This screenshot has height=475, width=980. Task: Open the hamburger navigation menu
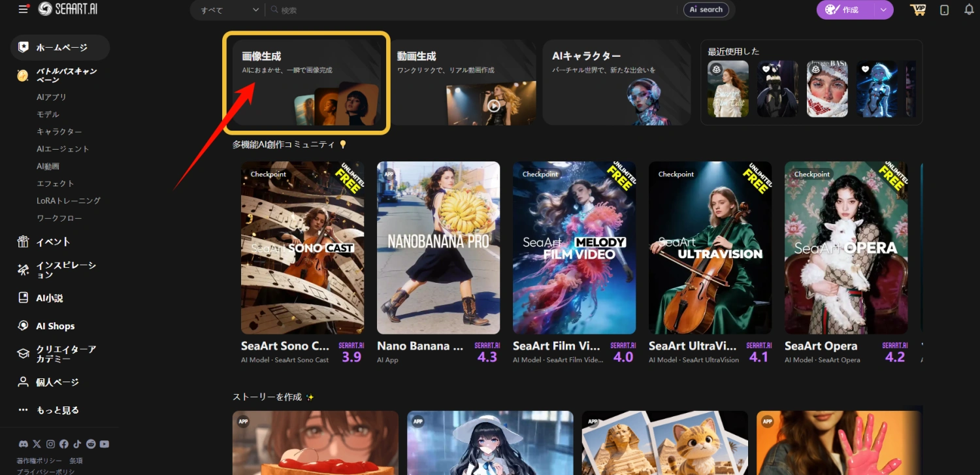click(x=24, y=9)
